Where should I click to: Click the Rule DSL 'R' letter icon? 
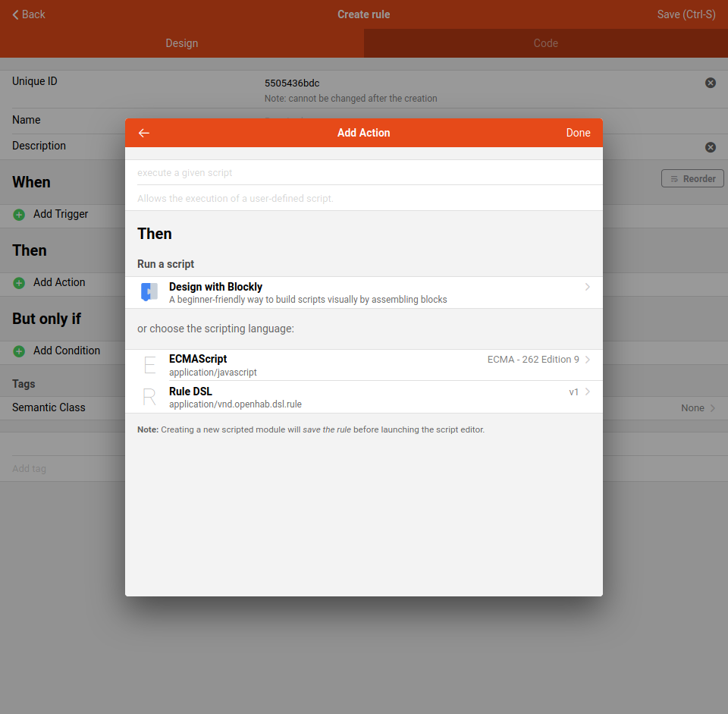[149, 397]
